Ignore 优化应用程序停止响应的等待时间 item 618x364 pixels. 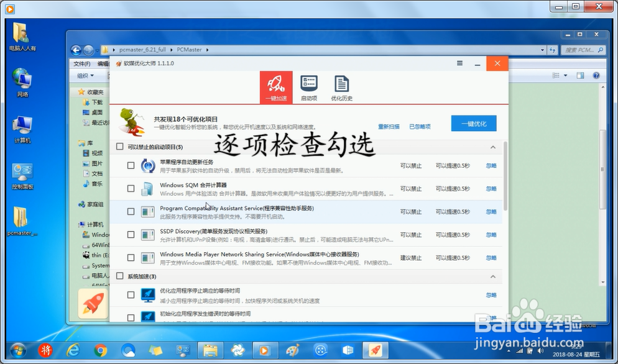pos(491,295)
